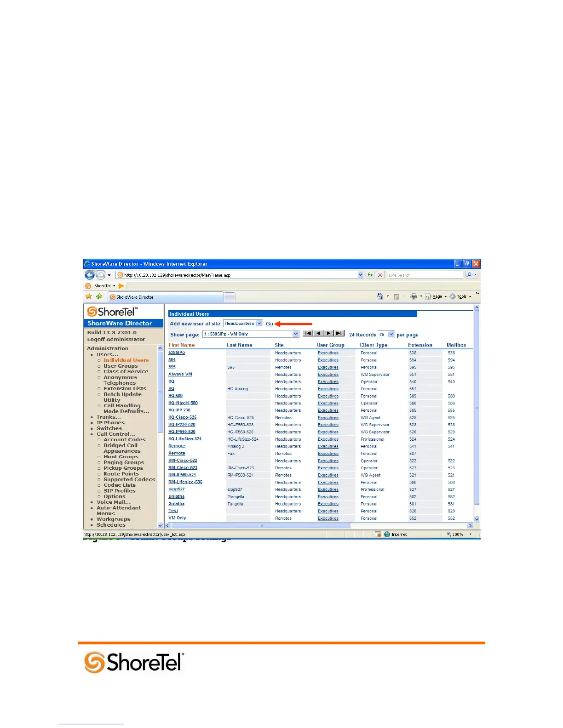
Task: Open the VM Only user link
Action: coord(177,518)
